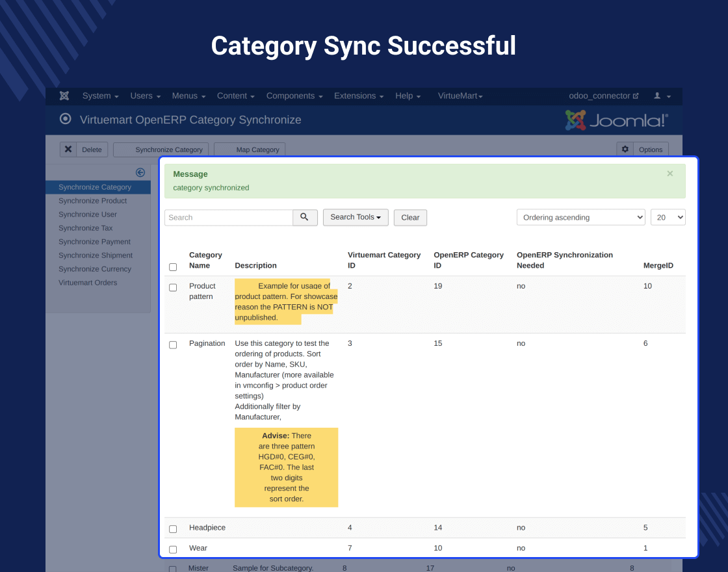
Task: Click the gear icon beside Options
Action: [625, 149]
